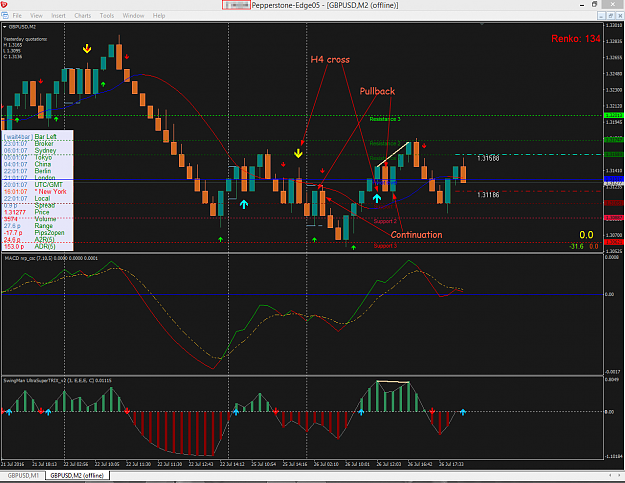The image size is (625, 483).
Task: Click the yellow down arrow near chart top-left
Action: [87, 49]
